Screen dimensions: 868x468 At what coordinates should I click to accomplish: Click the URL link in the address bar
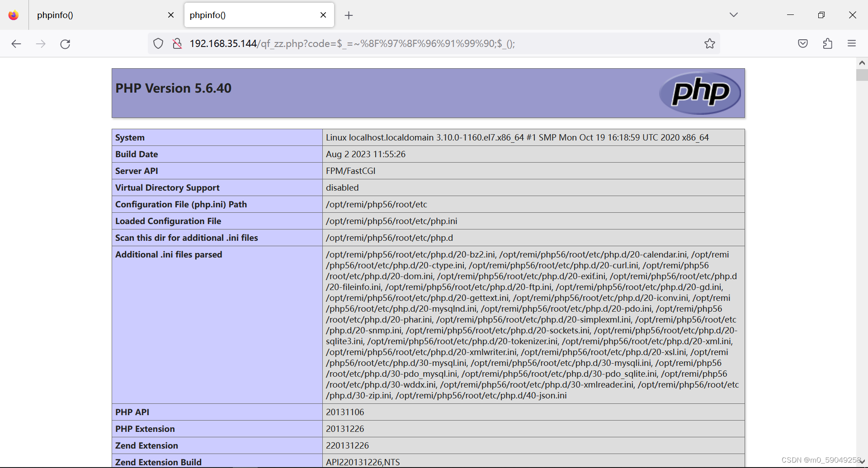click(353, 43)
